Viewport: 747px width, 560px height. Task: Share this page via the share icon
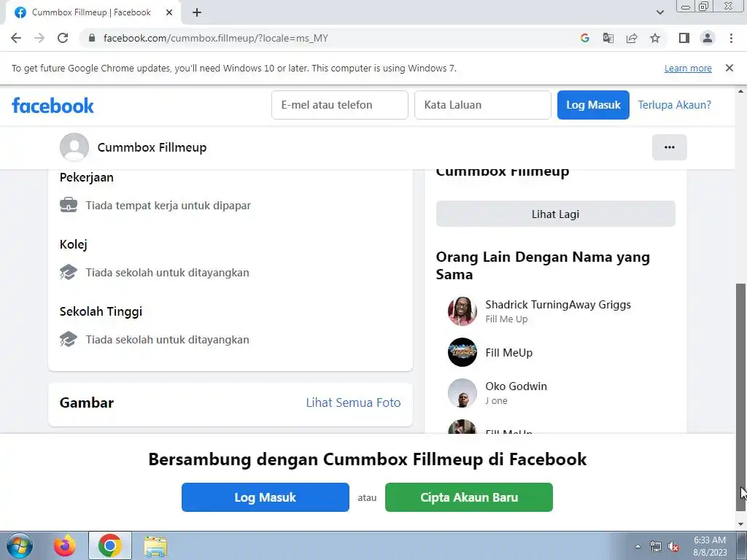pyautogui.click(x=632, y=38)
